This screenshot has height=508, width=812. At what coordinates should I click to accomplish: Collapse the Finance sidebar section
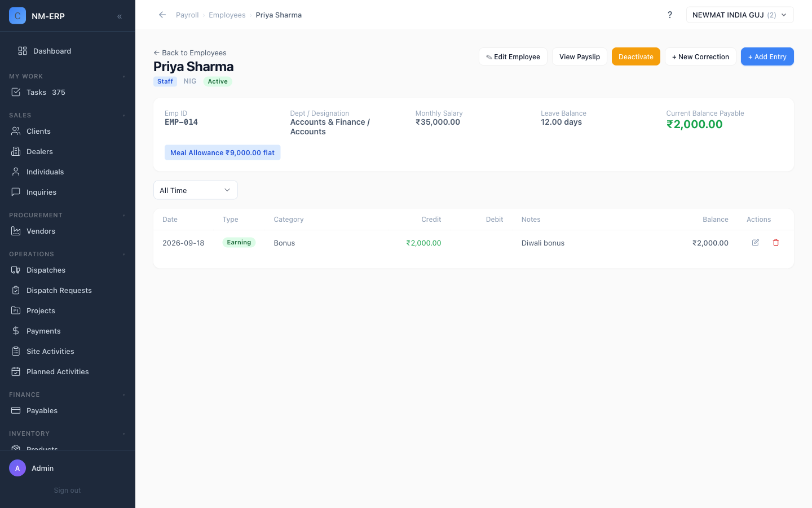point(124,395)
